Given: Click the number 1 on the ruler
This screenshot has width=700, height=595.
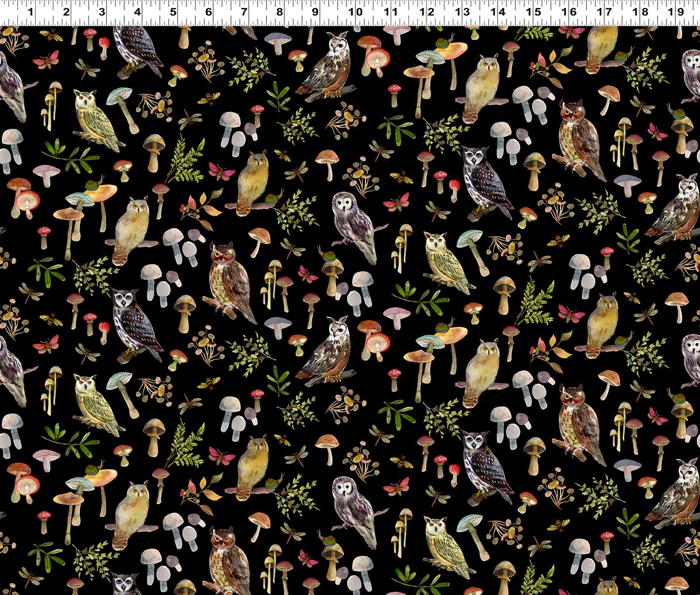Looking at the screenshot, I should pos(30,12).
